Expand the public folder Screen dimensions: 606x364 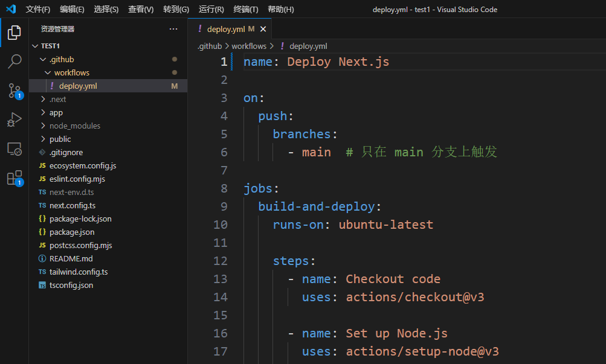43,139
